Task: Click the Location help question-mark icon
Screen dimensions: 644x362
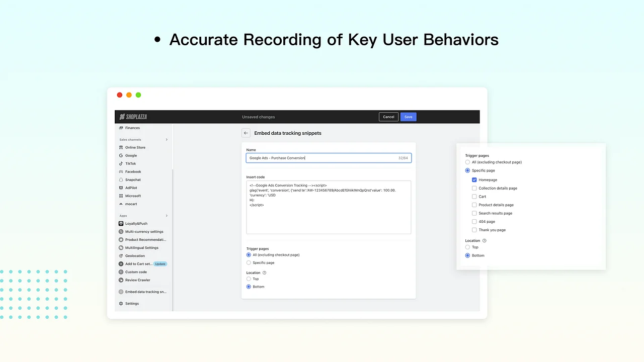Action: [265, 273]
